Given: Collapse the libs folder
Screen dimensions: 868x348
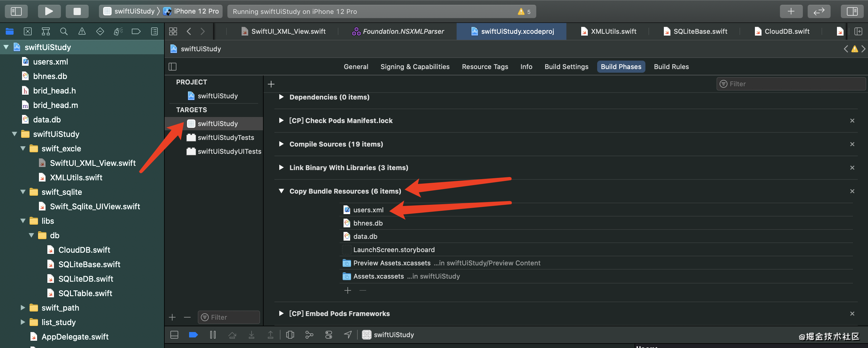Looking at the screenshot, I should pos(23,221).
